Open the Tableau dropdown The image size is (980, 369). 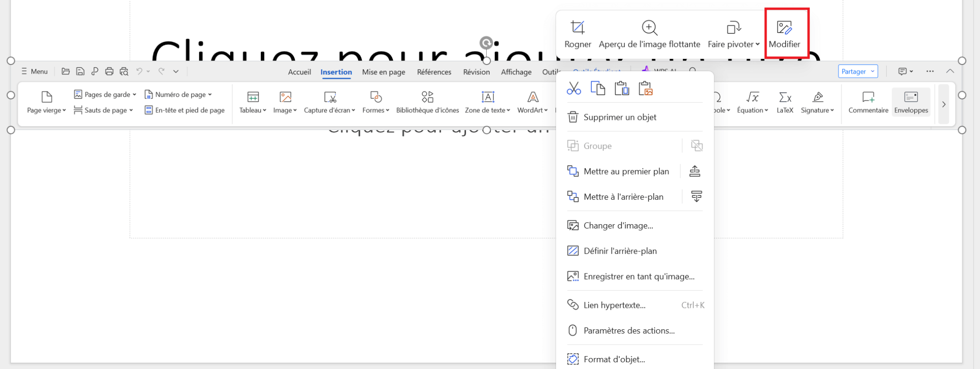[x=253, y=102]
